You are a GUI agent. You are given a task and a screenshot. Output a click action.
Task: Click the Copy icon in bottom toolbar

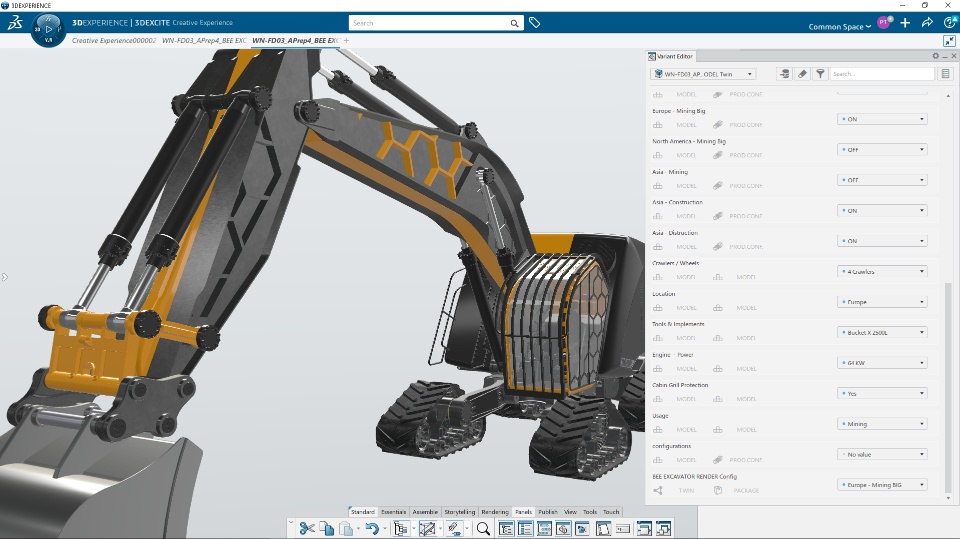click(327, 529)
